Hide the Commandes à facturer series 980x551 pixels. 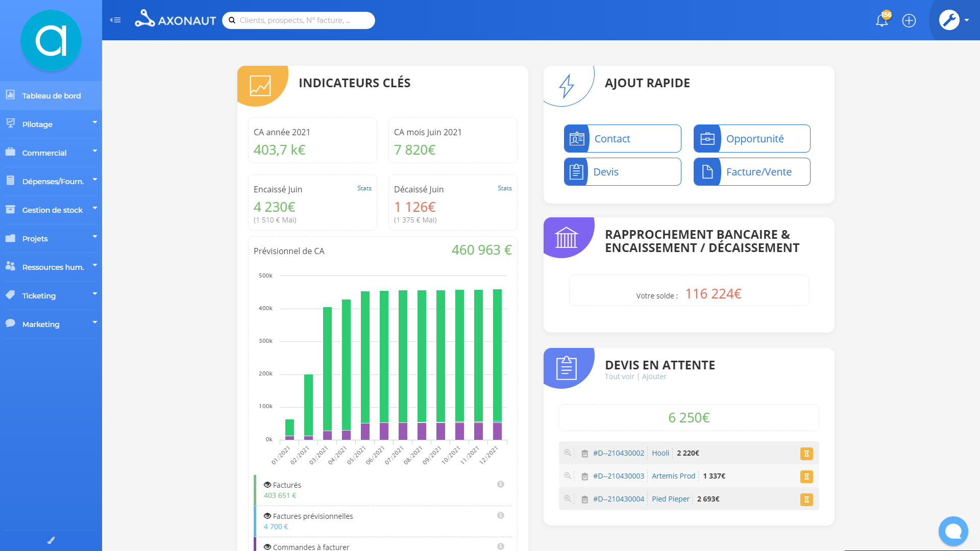(267, 547)
